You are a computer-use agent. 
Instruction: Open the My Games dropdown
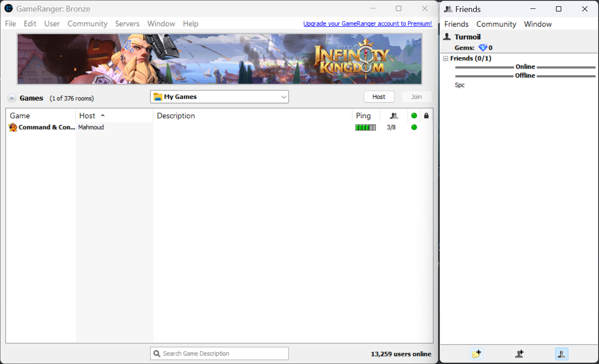(284, 97)
